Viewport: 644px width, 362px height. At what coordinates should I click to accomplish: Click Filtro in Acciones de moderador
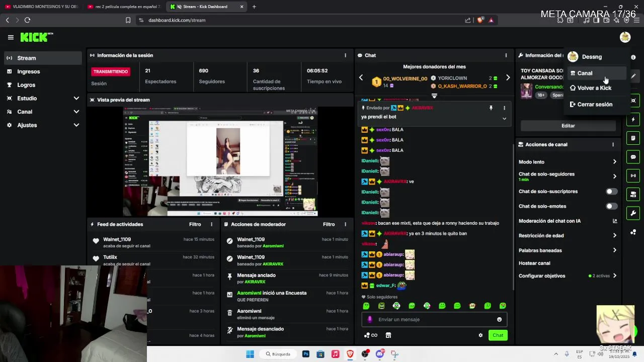coord(329,224)
